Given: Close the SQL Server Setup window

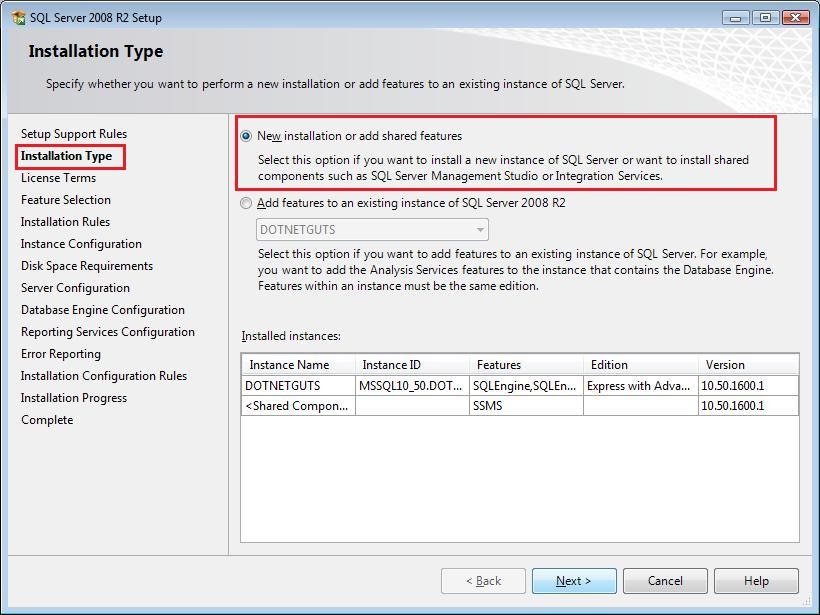Looking at the screenshot, I should pyautogui.click(x=795, y=18).
